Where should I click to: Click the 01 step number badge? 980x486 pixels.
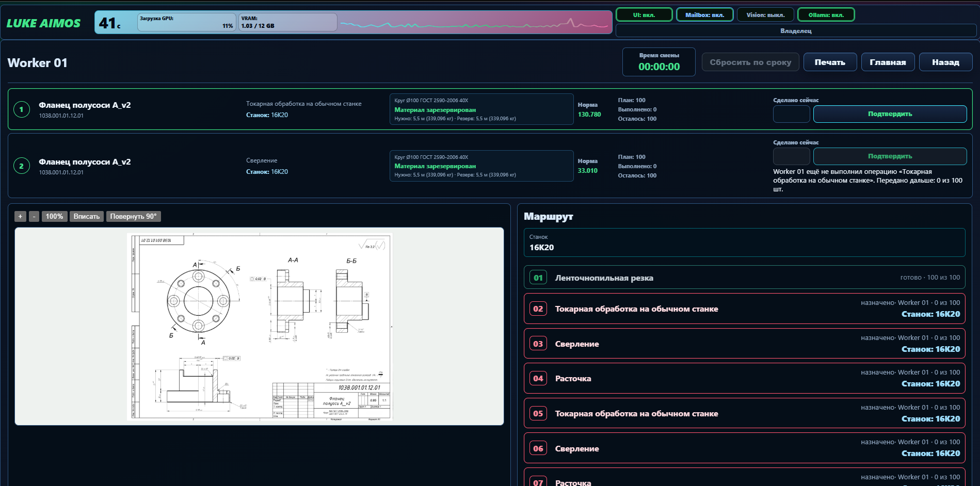538,278
